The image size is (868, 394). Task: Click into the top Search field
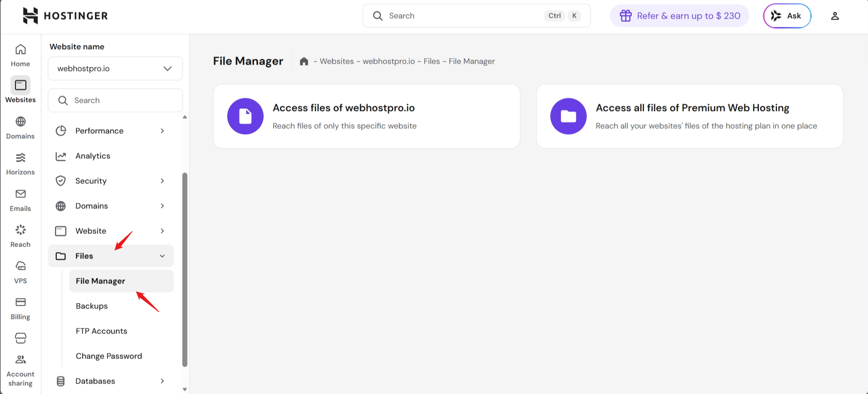pos(477,16)
